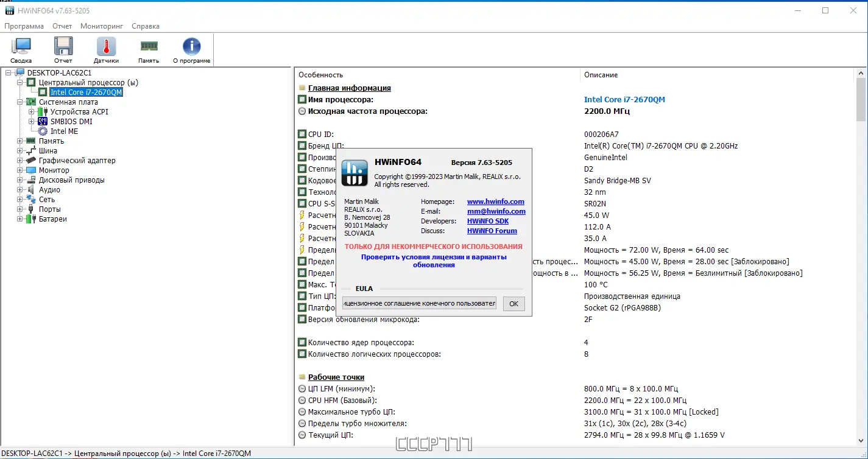This screenshot has width=868, height=459.
Task: Click the DMI icon beside SMBIOS DMI
Action: 43,122
